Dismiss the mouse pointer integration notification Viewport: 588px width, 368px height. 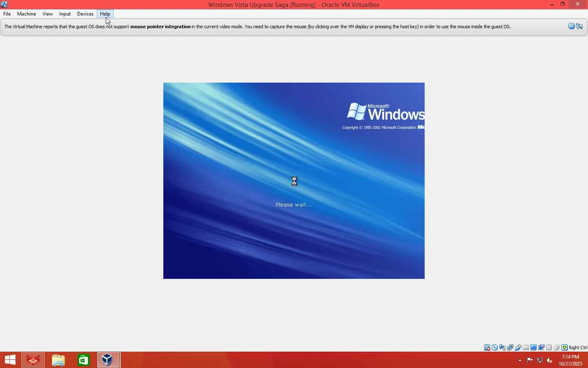point(571,26)
